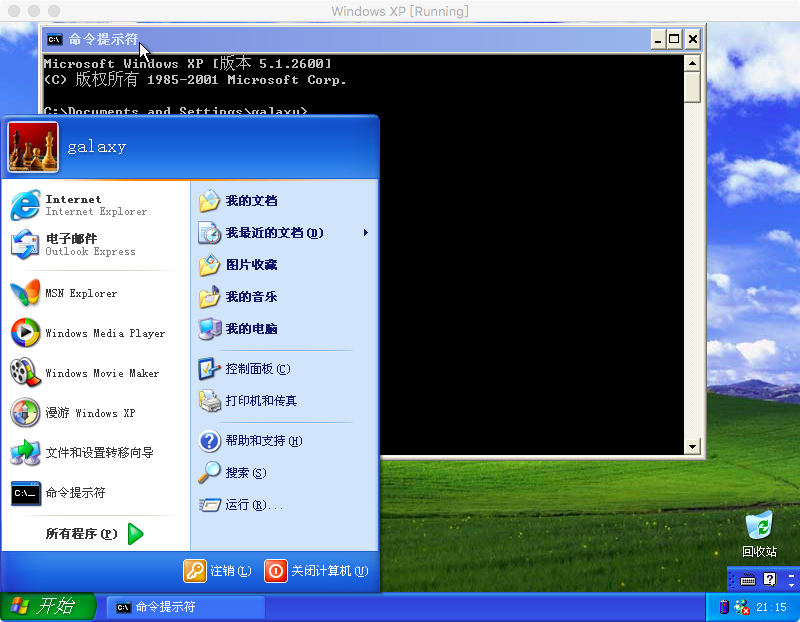Image resolution: width=800 pixels, height=622 pixels.
Task: Click 命令提示符 icon in Start menu
Action: coord(26,493)
